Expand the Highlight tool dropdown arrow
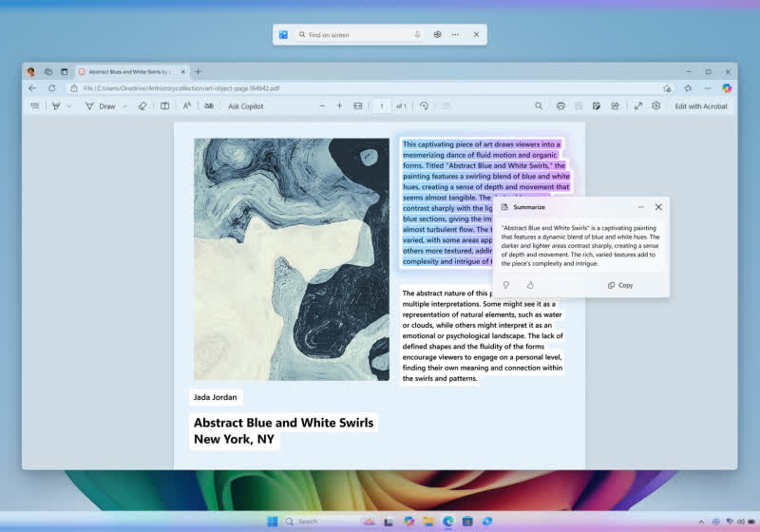Image resolution: width=760 pixels, height=532 pixels. [69, 106]
